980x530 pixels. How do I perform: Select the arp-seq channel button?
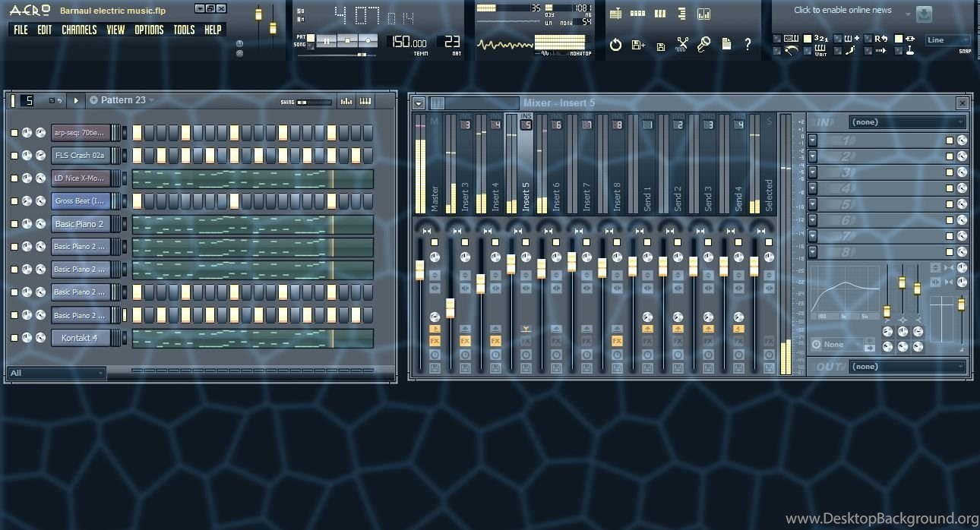(x=81, y=133)
